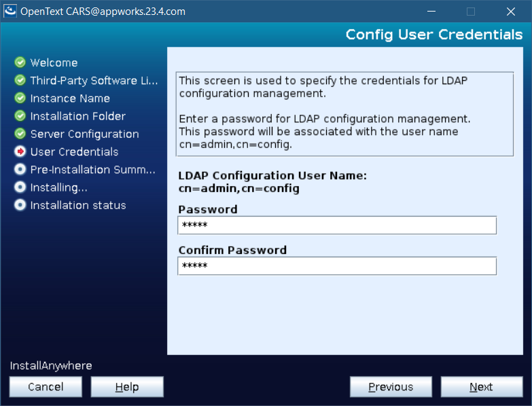Select the Instance Name step label
The height and width of the screenshot is (406, 532).
click(x=70, y=98)
